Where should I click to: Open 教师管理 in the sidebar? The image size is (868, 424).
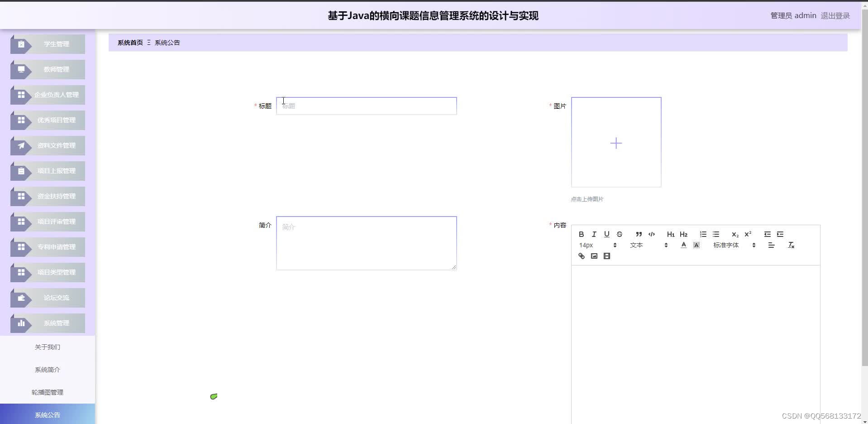[48, 70]
